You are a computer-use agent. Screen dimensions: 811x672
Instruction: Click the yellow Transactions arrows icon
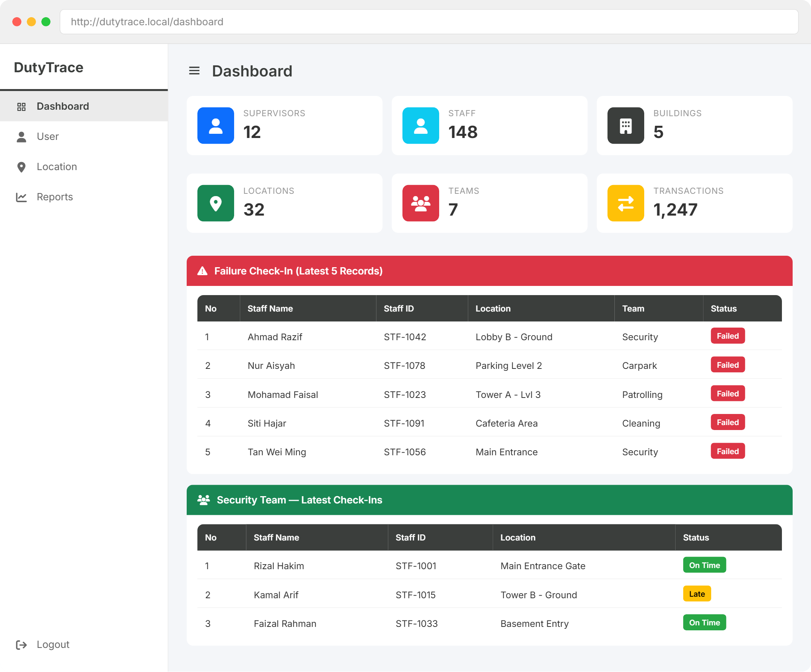tap(625, 203)
